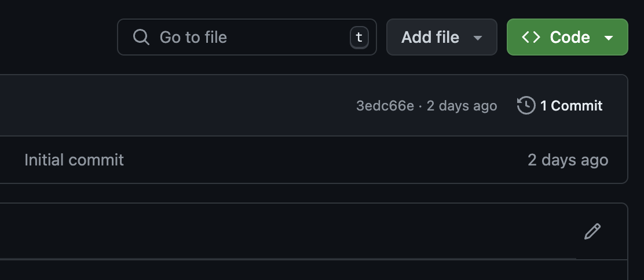Click '2 days ago' beside the commit hash
The height and width of the screenshot is (280, 644).
462,106
